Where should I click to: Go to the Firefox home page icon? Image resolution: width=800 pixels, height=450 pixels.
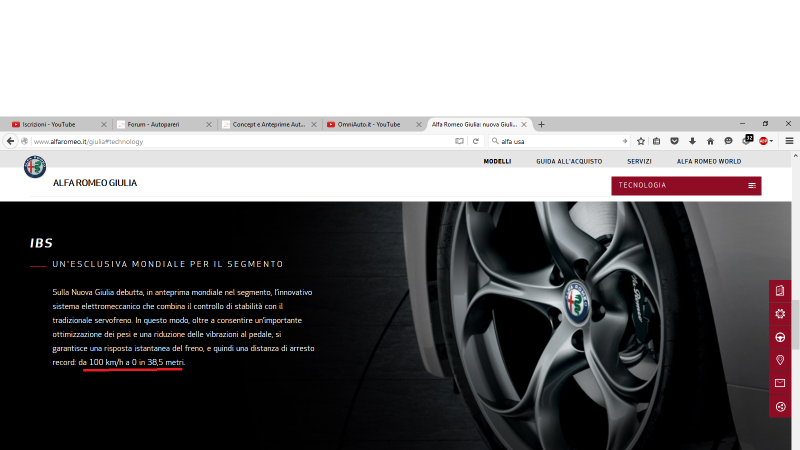pos(710,141)
